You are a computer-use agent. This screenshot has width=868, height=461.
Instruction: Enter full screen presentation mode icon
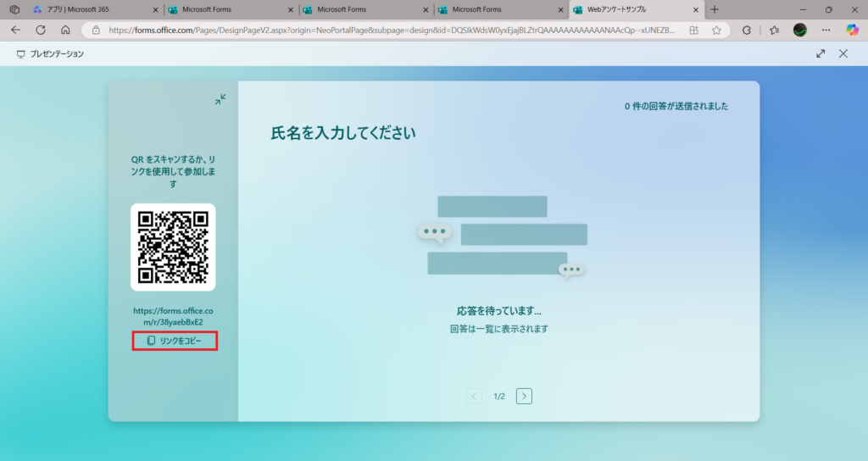pos(821,53)
